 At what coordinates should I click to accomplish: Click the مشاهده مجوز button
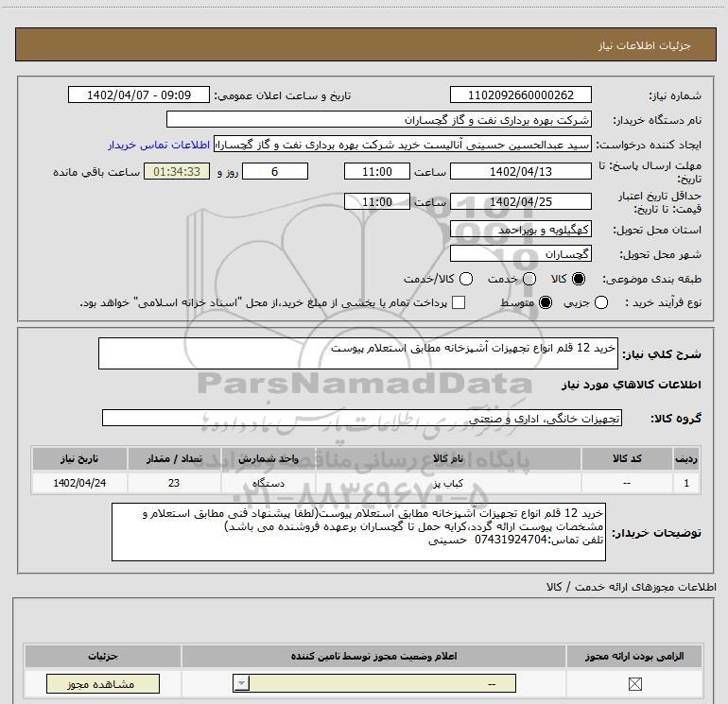103,683
